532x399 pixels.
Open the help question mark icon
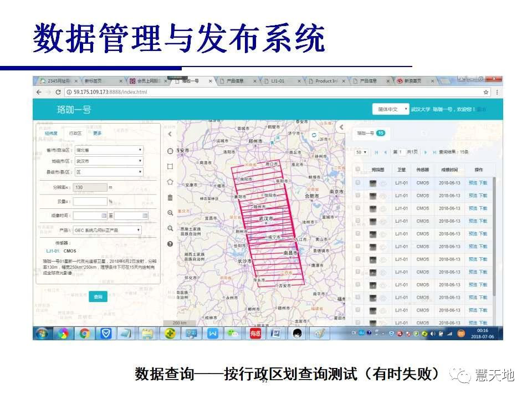pos(170,243)
